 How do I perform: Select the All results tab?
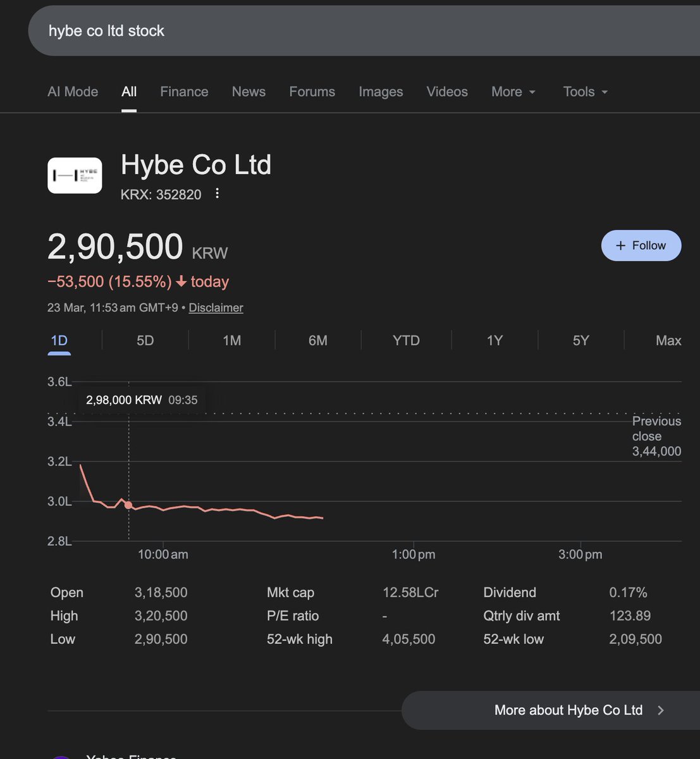click(129, 92)
